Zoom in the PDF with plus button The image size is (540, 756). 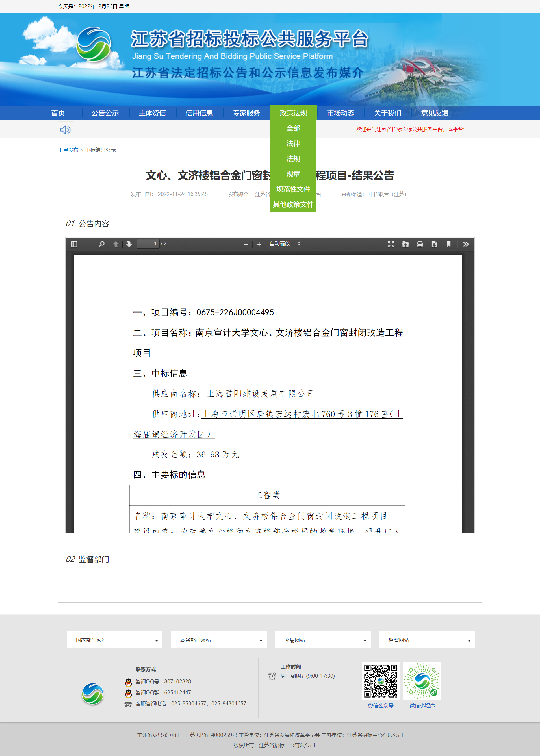259,244
